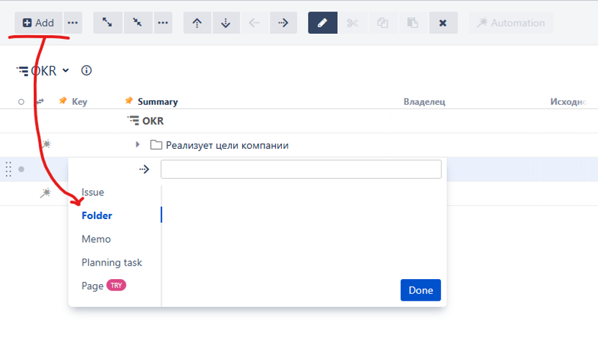Move item down with arrow icon
Screen dimensions: 598x364
[x=226, y=23]
